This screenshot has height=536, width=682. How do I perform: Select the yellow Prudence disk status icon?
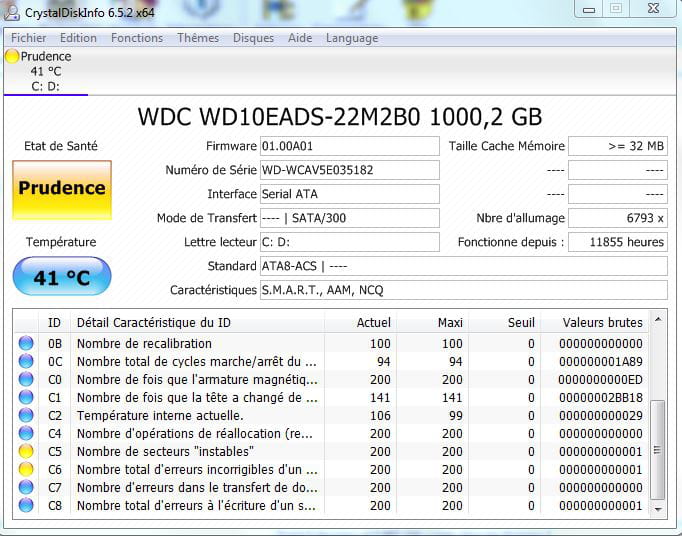coord(12,56)
